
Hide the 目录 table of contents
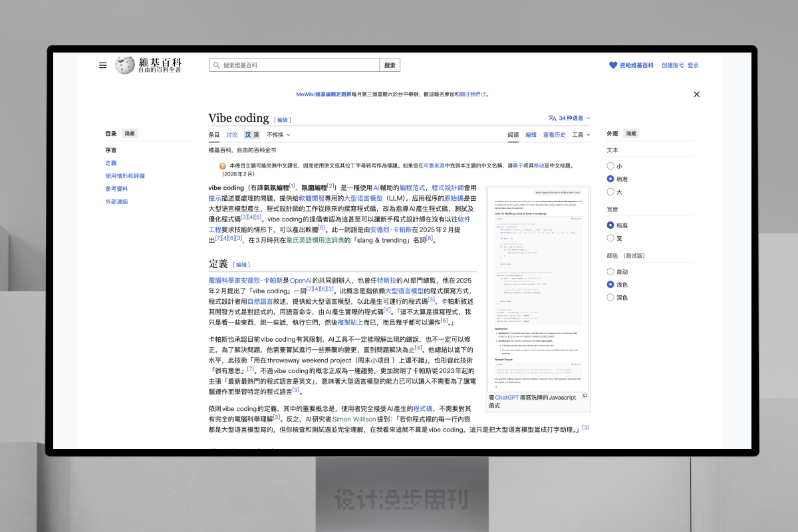point(130,134)
